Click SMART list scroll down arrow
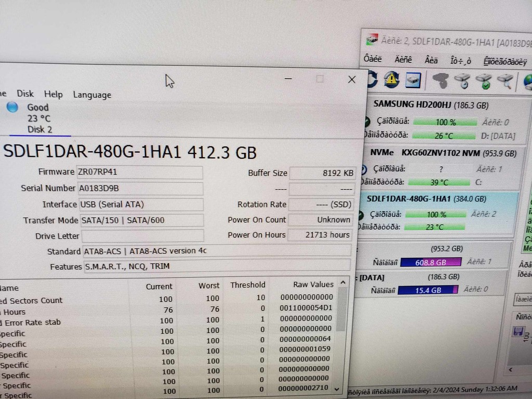The width and height of the screenshot is (532, 399). tap(337, 389)
